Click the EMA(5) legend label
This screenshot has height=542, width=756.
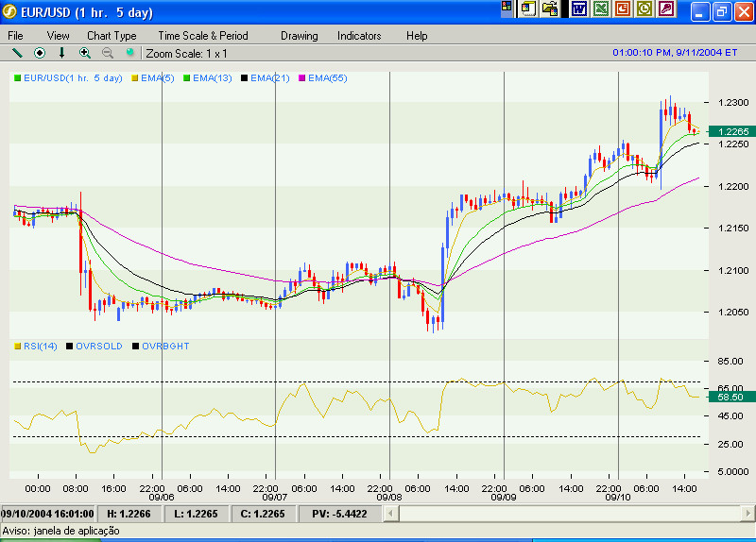tap(157, 77)
